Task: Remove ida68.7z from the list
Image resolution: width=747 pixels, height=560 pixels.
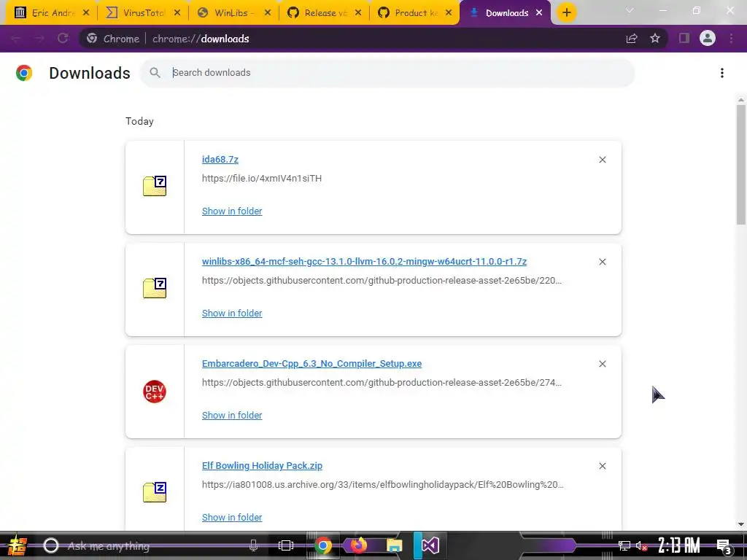Action: click(602, 160)
